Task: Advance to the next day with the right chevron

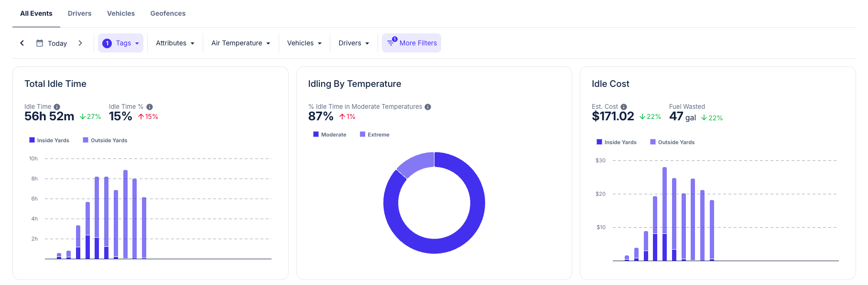Action: point(80,43)
